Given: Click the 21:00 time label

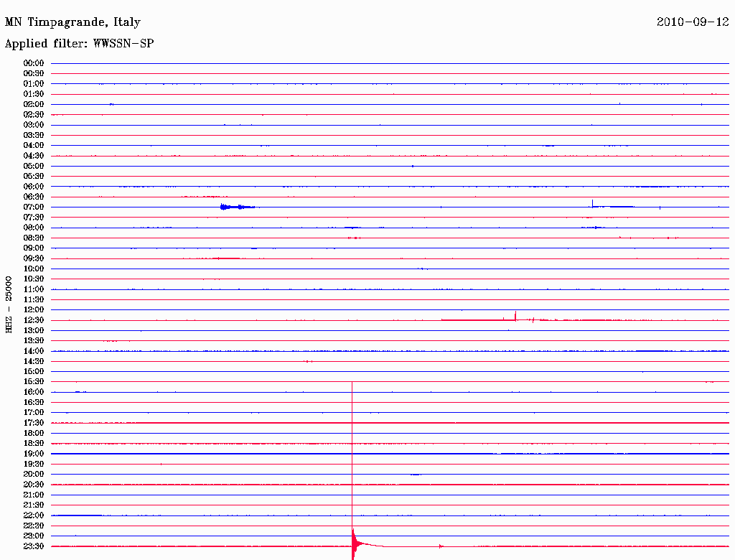Looking at the screenshot, I should [x=34, y=495].
